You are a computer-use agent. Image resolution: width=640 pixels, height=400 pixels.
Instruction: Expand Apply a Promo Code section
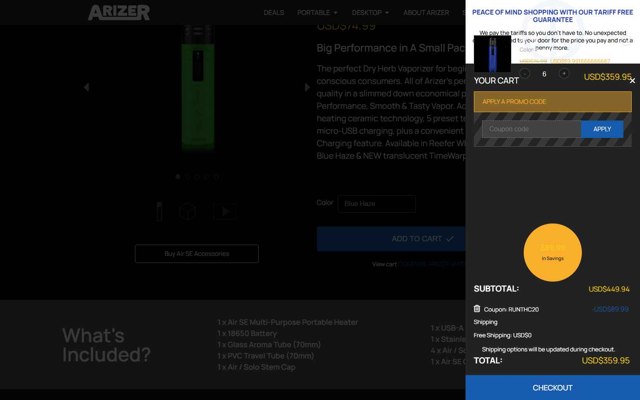click(553, 102)
